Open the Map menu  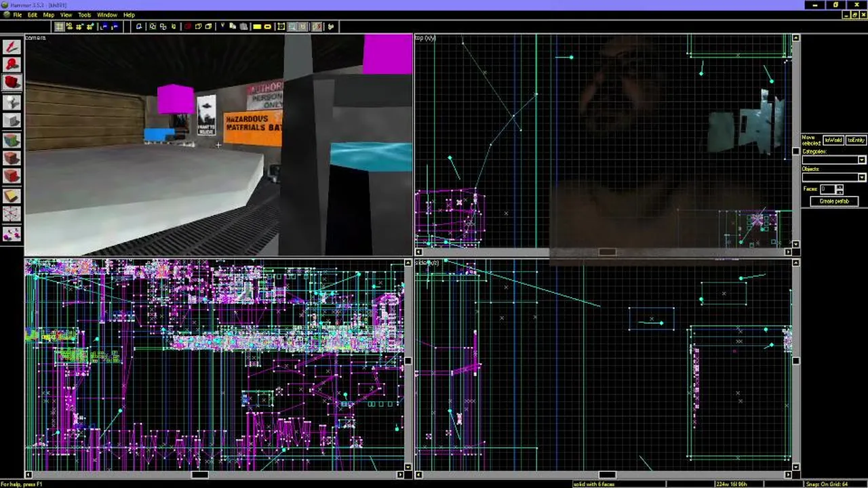(x=49, y=14)
